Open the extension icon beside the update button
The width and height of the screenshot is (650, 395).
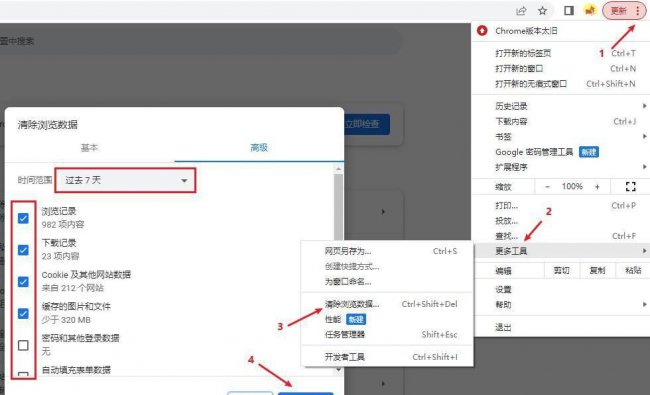point(590,10)
